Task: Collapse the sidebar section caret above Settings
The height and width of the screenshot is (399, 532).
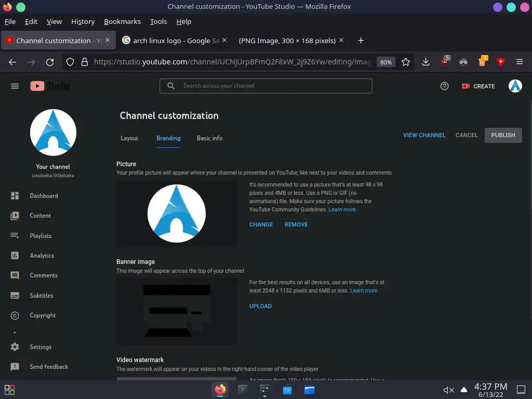Action: tap(15, 332)
